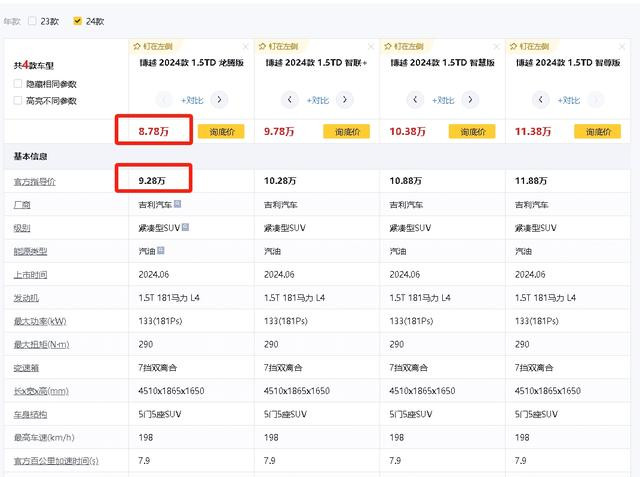Click the 最大功率(kW) parameter label
This screenshot has width=640, height=477.
(40, 321)
